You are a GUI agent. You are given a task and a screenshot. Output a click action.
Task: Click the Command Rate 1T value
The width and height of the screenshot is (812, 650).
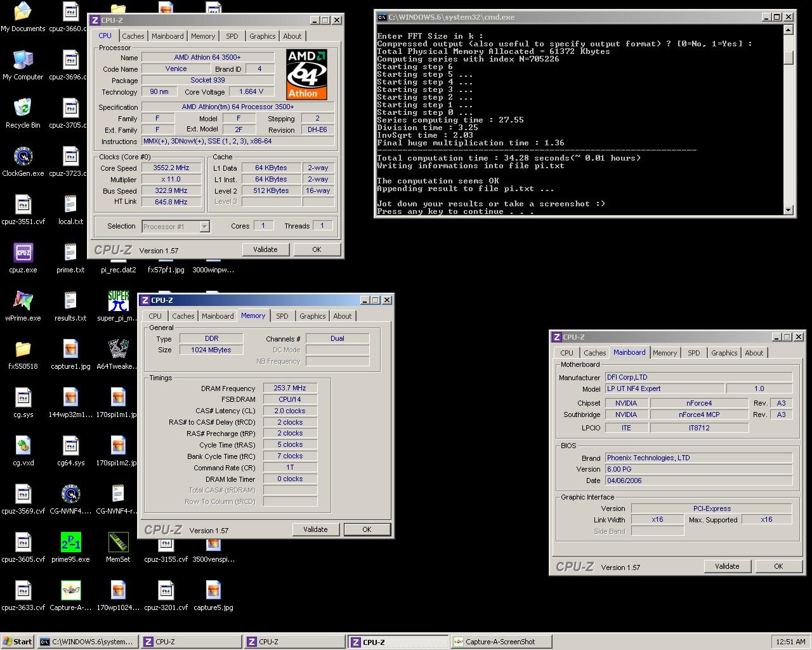(x=290, y=467)
